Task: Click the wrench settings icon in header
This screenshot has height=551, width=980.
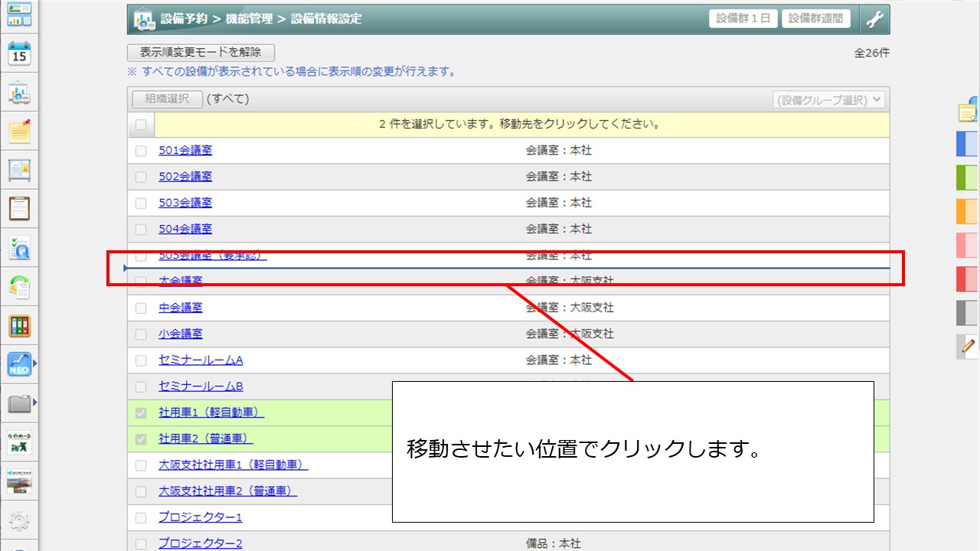Action: 874,20
